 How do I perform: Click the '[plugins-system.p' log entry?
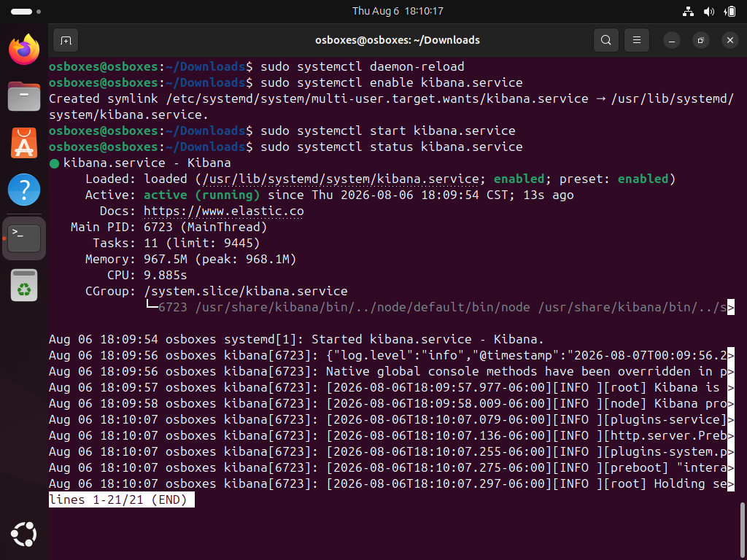392,452
